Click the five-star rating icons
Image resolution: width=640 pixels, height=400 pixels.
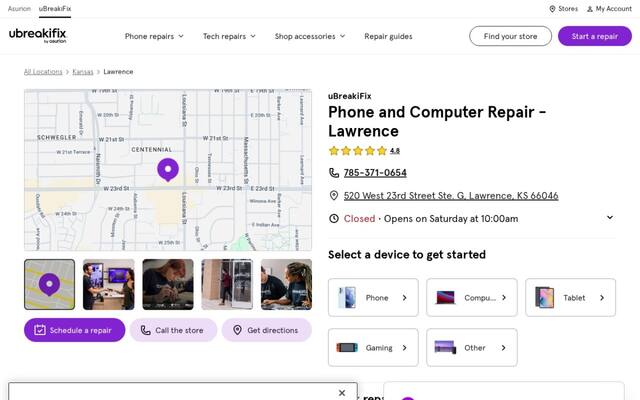[358, 151]
